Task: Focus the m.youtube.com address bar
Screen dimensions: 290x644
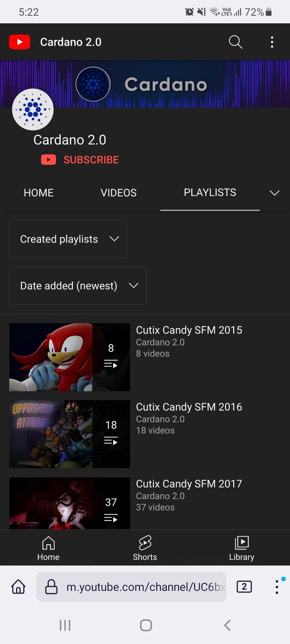Action: pos(132,587)
